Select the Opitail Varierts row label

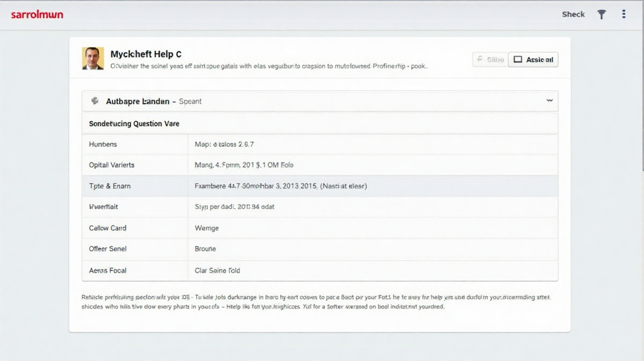(x=112, y=165)
